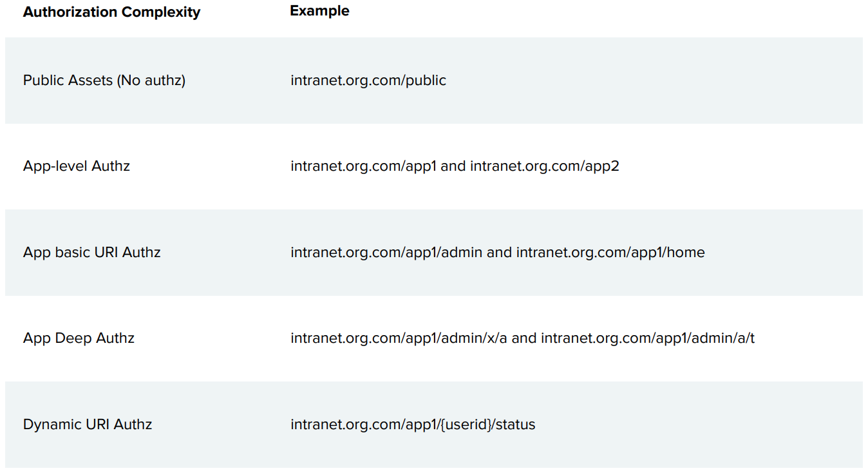This screenshot has width=868, height=473.
Task: Click 'and' in the App-level Authz example
Action: click(453, 166)
